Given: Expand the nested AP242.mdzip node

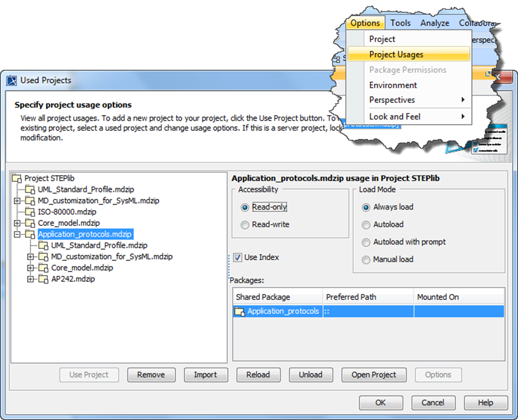Looking at the screenshot, I should pyautogui.click(x=30, y=279).
